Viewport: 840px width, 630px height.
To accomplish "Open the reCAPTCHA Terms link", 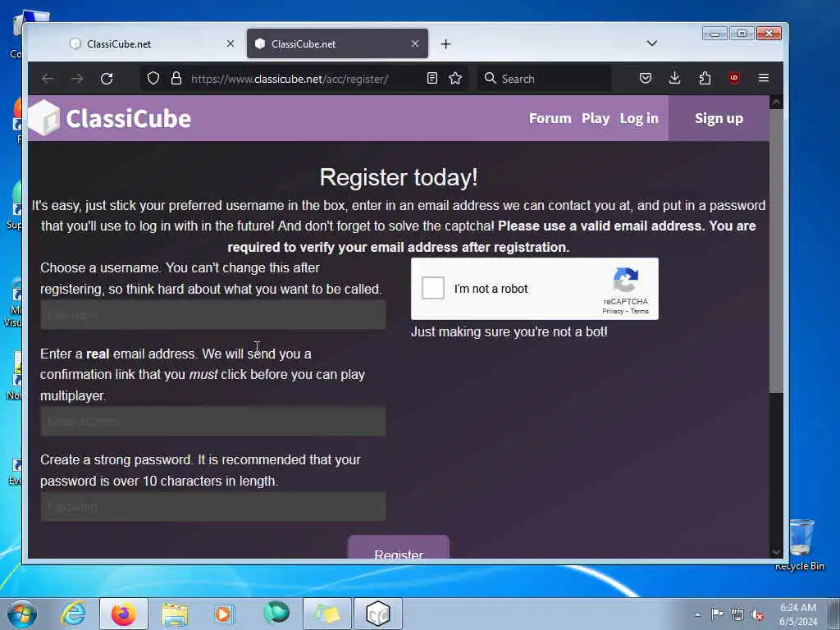I will point(640,311).
